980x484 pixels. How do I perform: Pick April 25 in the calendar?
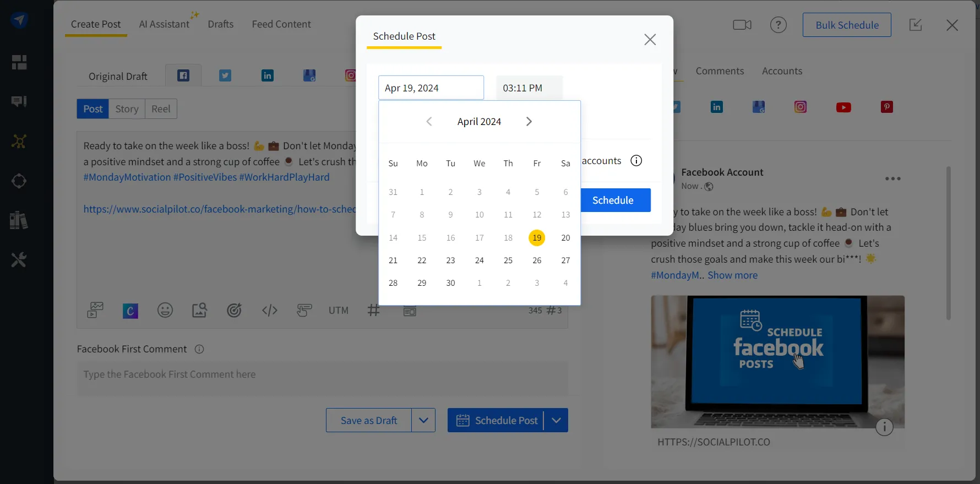tap(508, 260)
